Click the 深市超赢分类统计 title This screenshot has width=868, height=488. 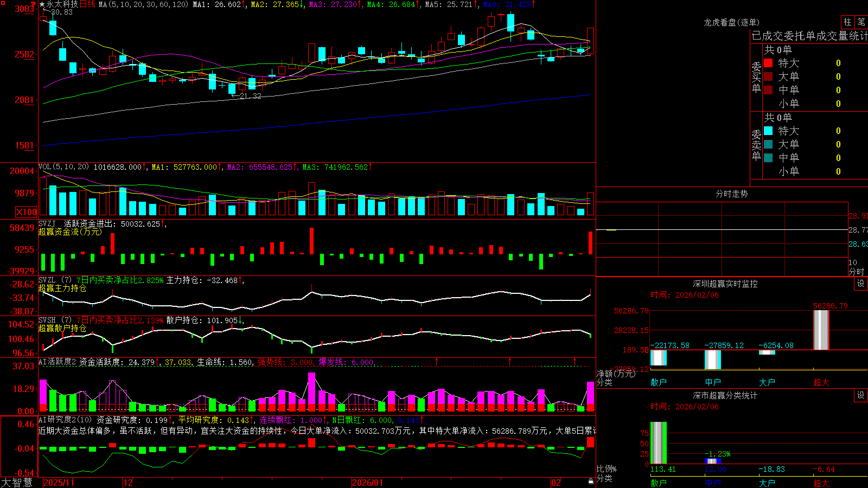point(725,395)
